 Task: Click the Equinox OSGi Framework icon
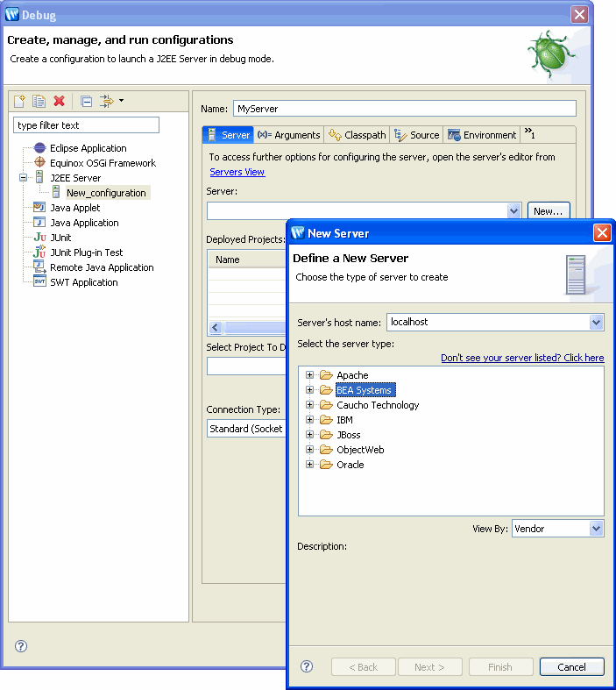tap(40, 162)
